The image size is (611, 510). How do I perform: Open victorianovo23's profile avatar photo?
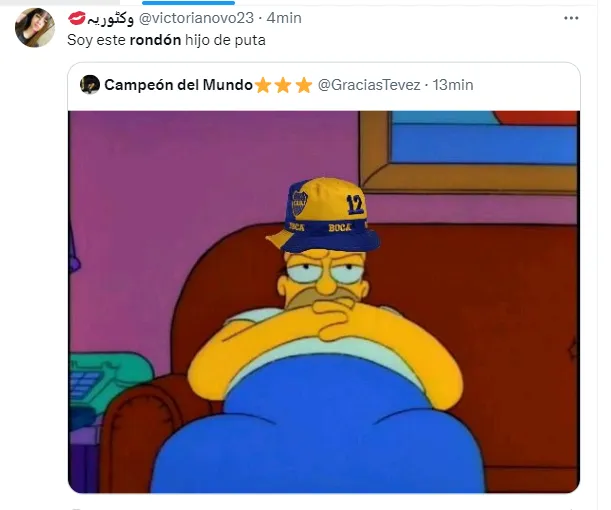[x=35, y=28]
